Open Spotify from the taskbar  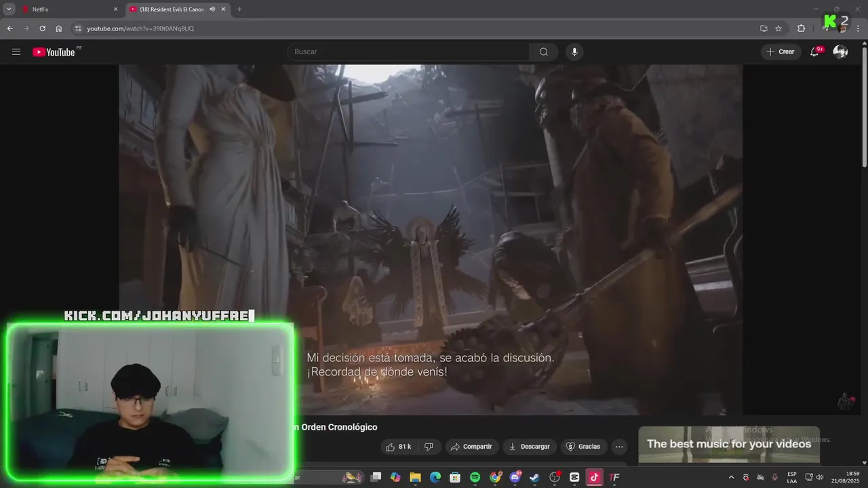tap(475, 477)
